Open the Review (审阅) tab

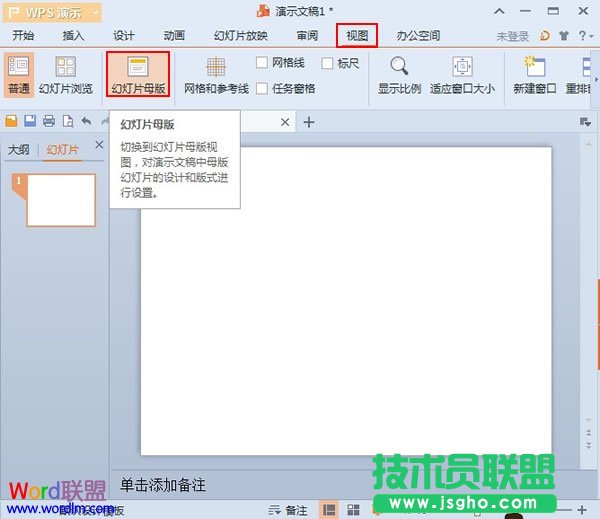click(307, 36)
